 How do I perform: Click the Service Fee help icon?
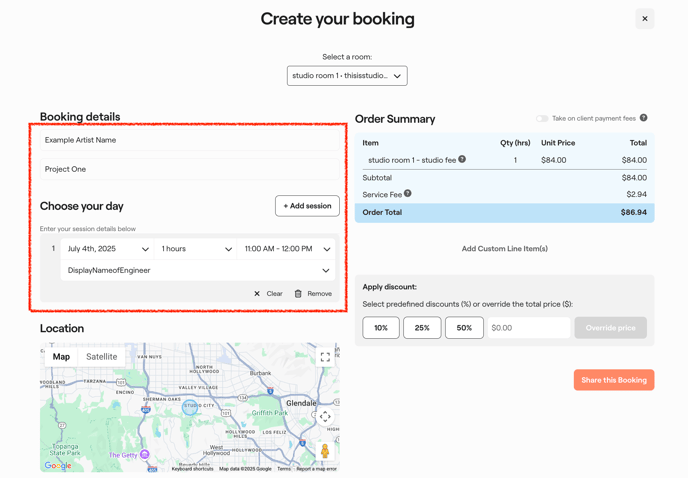[x=408, y=194]
